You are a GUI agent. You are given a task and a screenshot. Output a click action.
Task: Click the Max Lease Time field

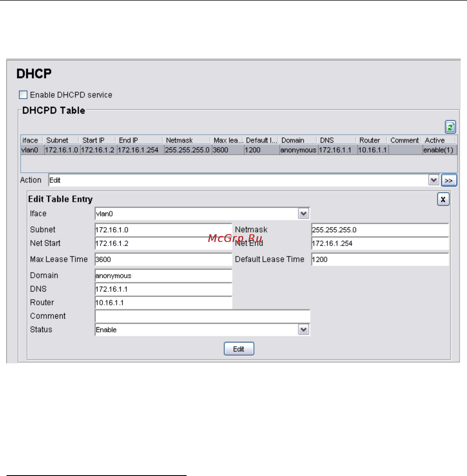pos(163,259)
